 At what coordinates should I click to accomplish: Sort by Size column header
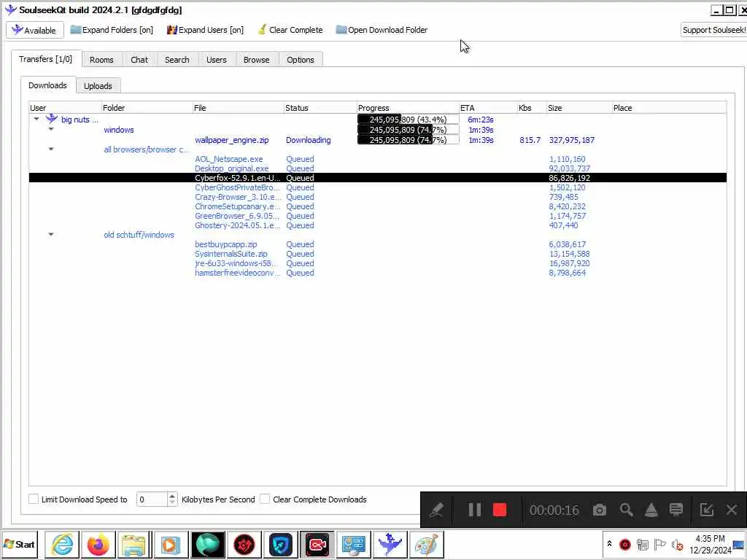tap(578, 108)
